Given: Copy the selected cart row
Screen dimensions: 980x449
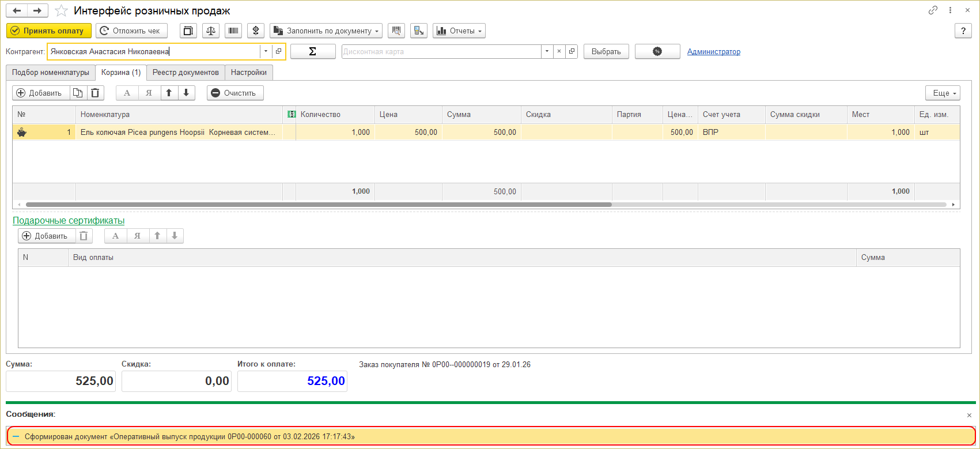Looking at the screenshot, I should coord(78,93).
